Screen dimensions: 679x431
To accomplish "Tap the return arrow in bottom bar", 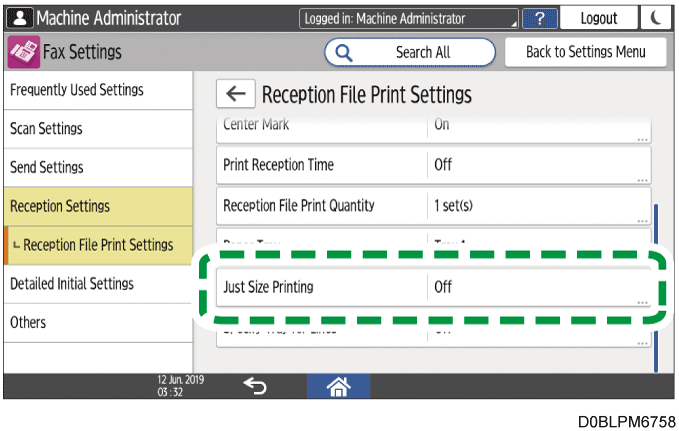I will (x=255, y=387).
